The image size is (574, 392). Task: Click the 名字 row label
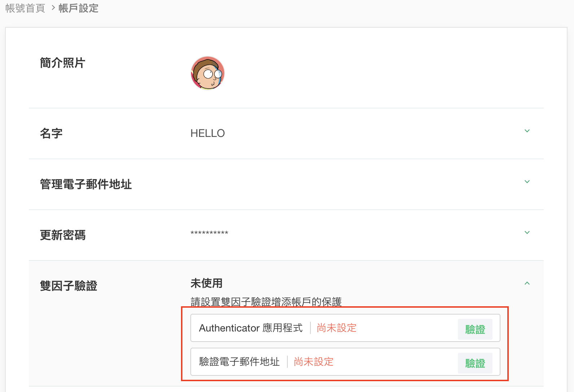51,134
